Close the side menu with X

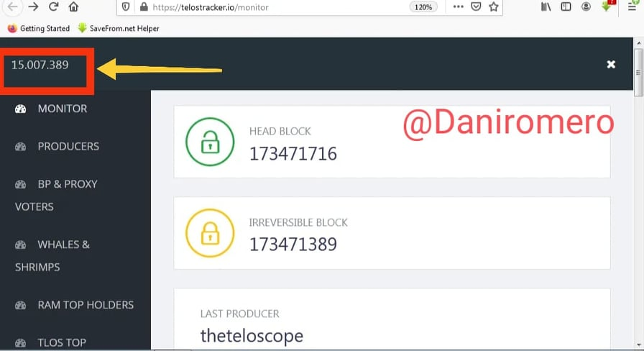click(x=611, y=64)
